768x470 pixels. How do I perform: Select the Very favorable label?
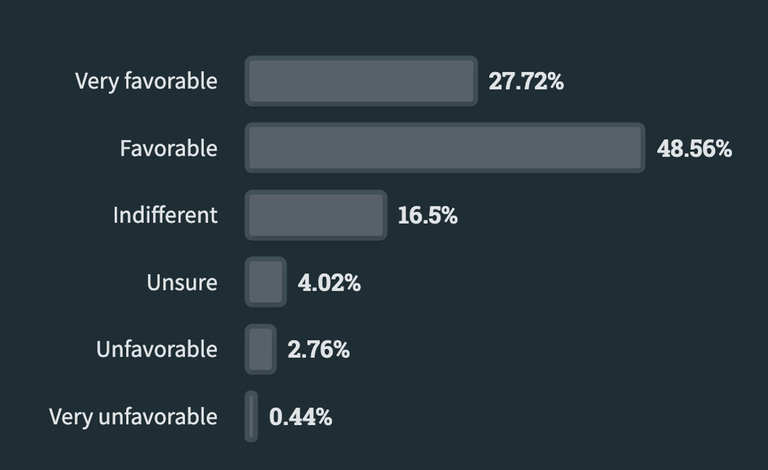(146, 81)
